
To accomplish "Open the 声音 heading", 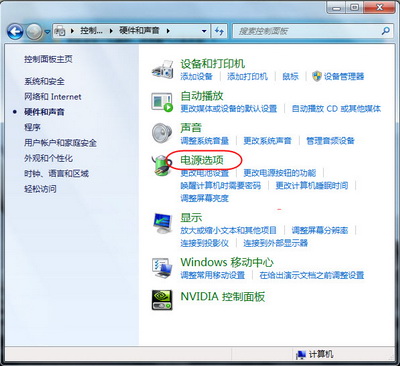I will pos(191,128).
